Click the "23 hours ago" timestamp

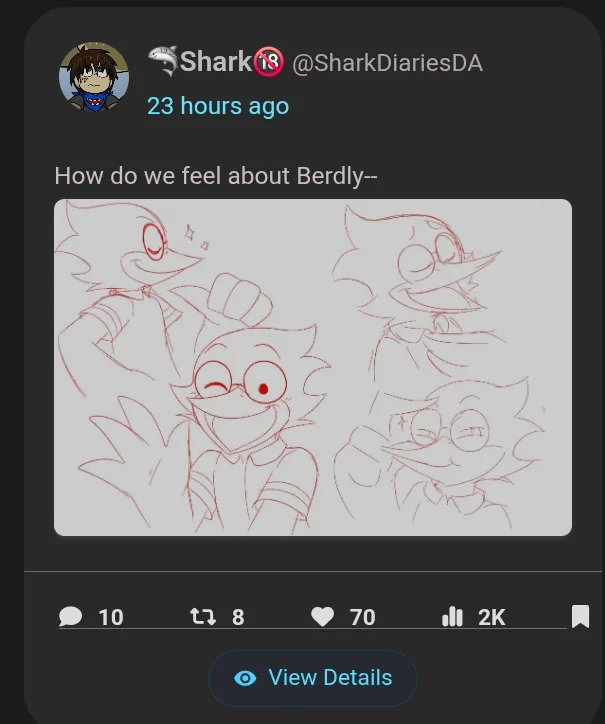coord(218,106)
